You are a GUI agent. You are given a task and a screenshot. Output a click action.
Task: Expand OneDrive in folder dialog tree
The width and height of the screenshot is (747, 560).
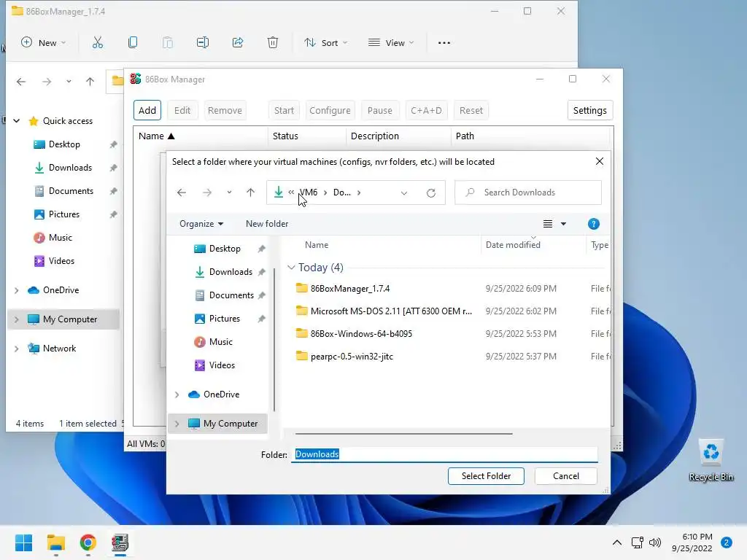coord(177,394)
